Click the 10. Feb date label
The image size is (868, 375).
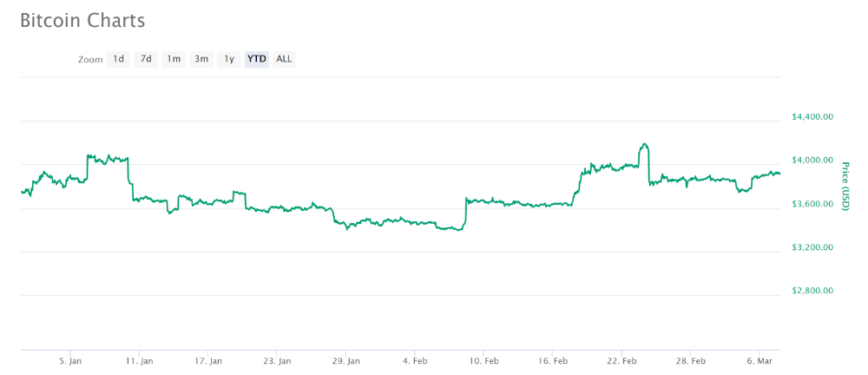pyautogui.click(x=483, y=360)
